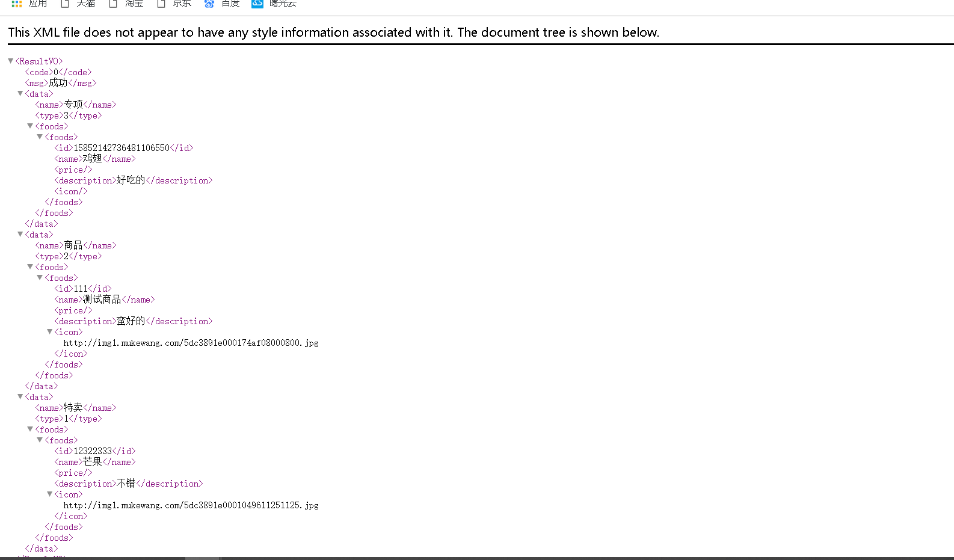Image resolution: width=954 pixels, height=560 pixels.
Task: Click the type element with value 1
Action: pyautogui.click(x=69, y=419)
